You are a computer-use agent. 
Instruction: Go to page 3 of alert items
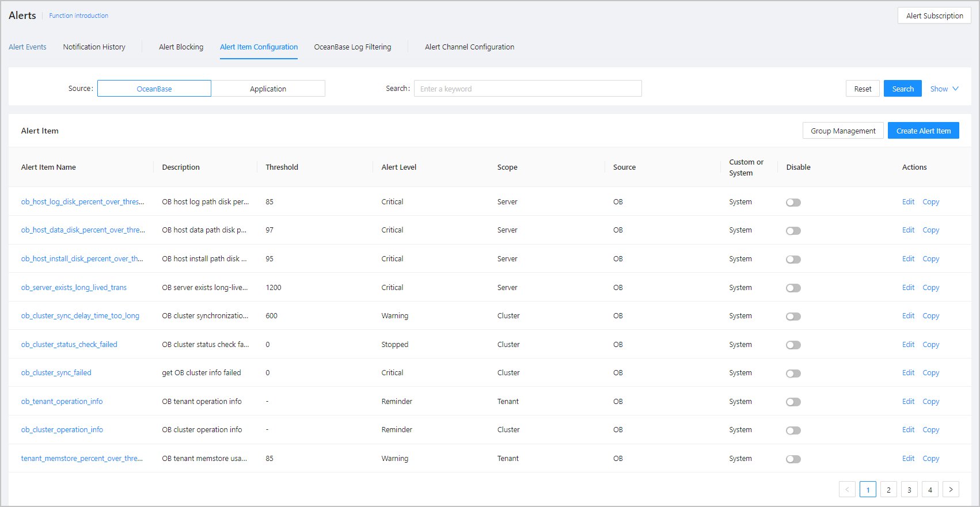click(x=909, y=489)
